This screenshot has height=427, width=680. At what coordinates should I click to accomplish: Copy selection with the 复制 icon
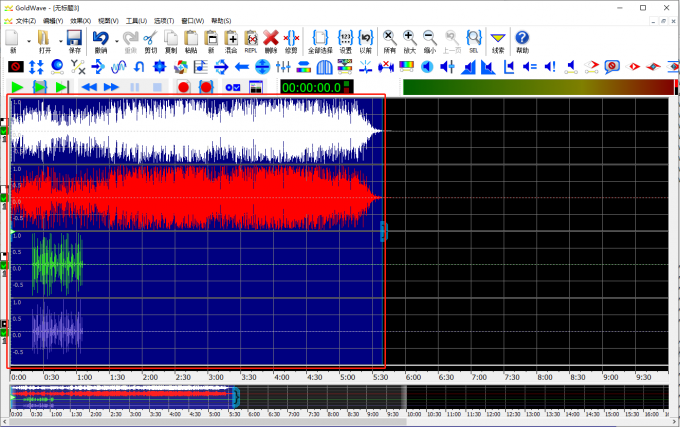point(171,42)
